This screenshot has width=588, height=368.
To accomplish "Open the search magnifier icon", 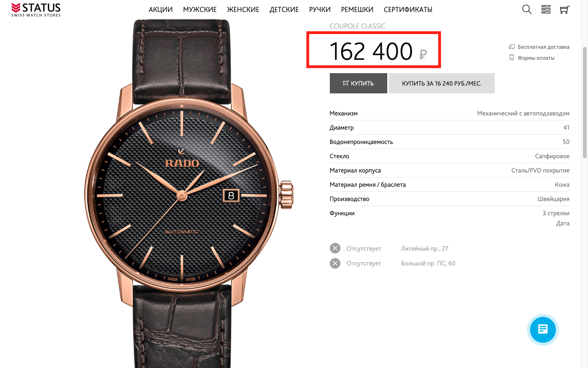I will tap(527, 9).
